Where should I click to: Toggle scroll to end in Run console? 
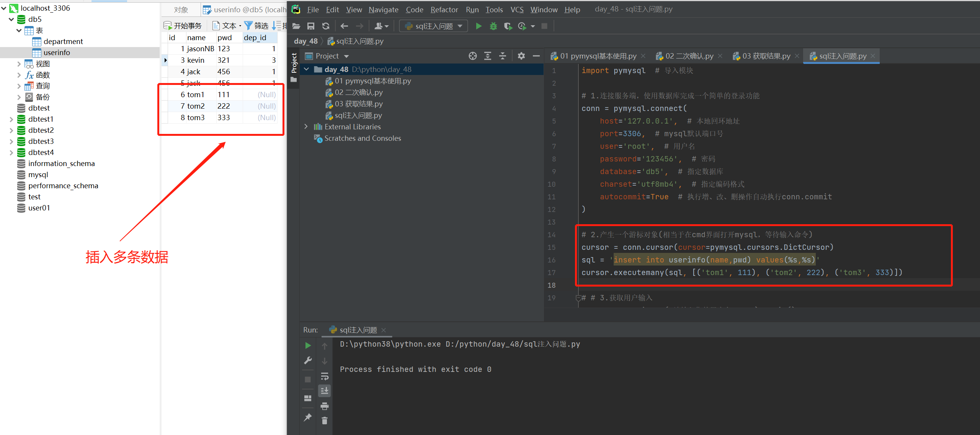(325, 391)
